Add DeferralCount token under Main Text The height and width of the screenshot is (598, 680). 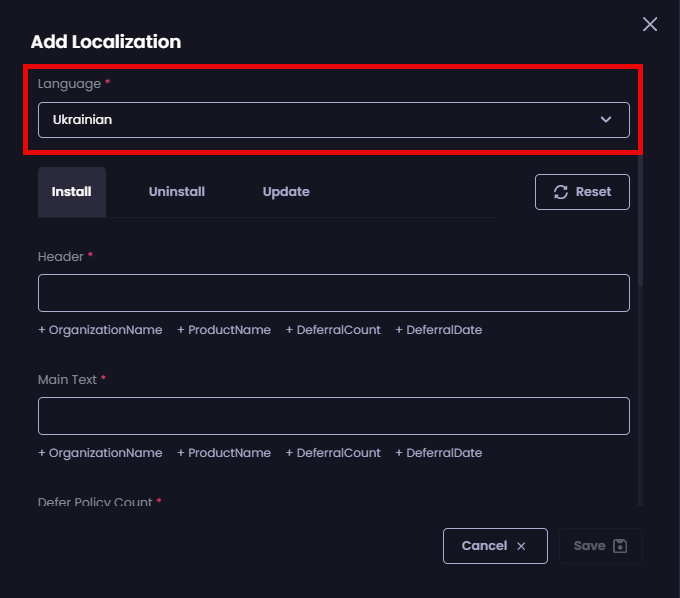pyautogui.click(x=333, y=453)
